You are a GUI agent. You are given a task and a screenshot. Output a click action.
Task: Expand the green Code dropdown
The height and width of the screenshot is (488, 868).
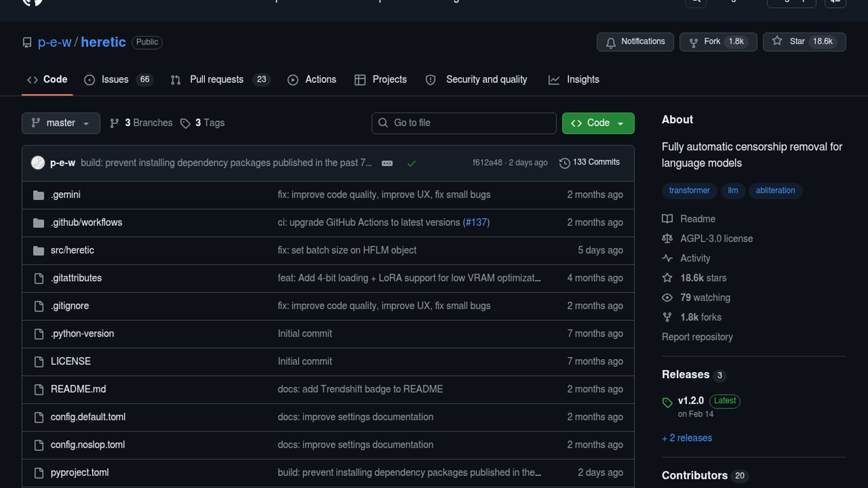[598, 123]
